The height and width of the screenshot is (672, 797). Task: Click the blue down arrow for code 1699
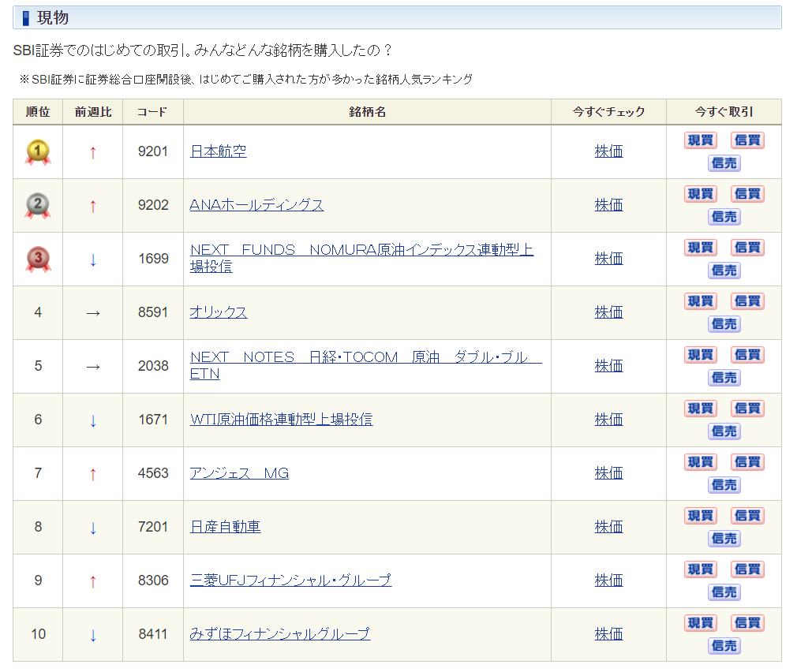pos(92,259)
